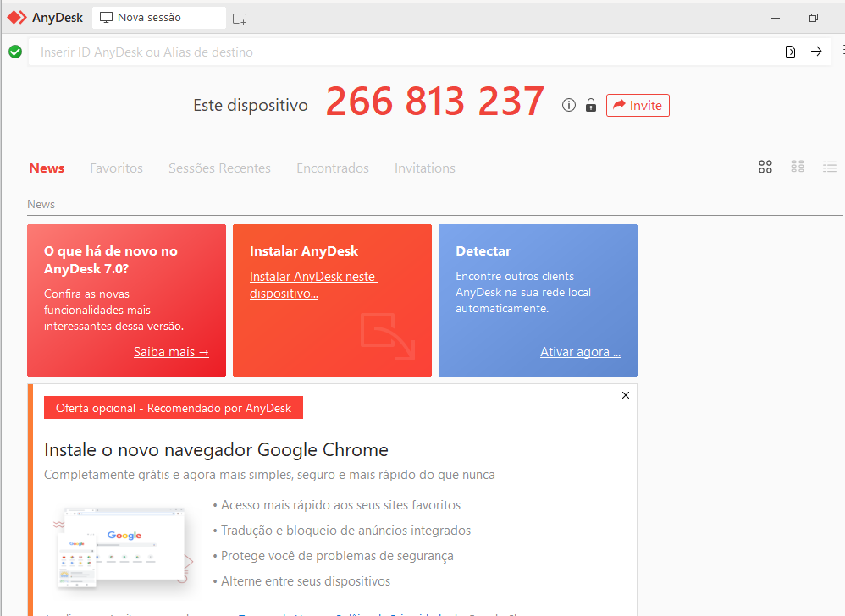Open the Invitations tab
The width and height of the screenshot is (845, 616).
coord(425,168)
